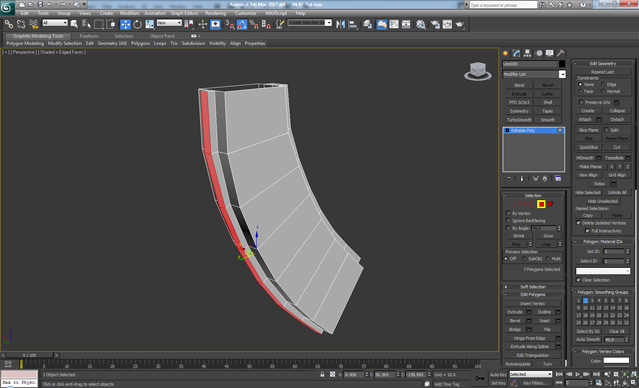Toggle Delete Isolated Vertices checkbox
The width and height of the screenshot is (639, 388).
(x=578, y=223)
